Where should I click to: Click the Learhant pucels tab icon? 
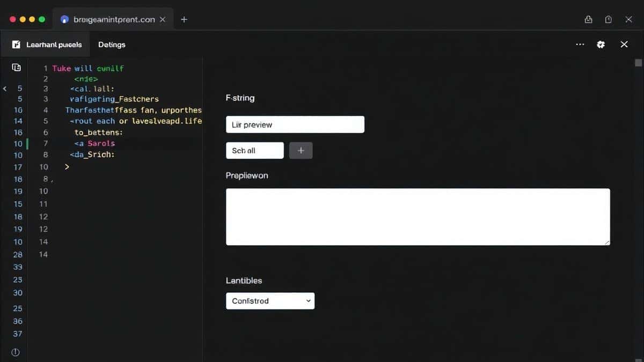click(16, 45)
